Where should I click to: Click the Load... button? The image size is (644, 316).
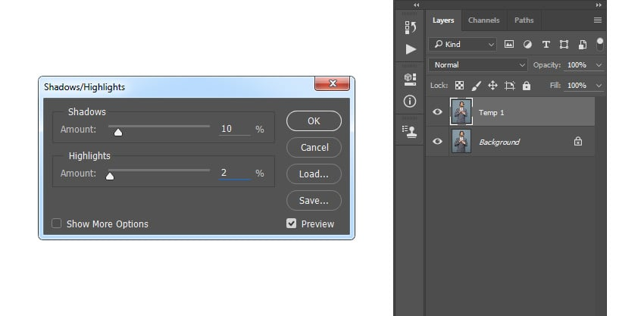tap(314, 174)
